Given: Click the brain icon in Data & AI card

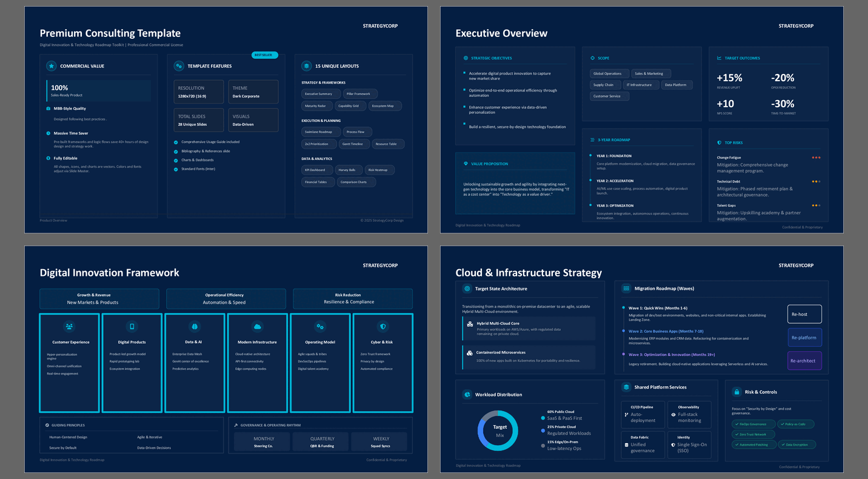Looking at the screenshot, I should click(195, 326).
